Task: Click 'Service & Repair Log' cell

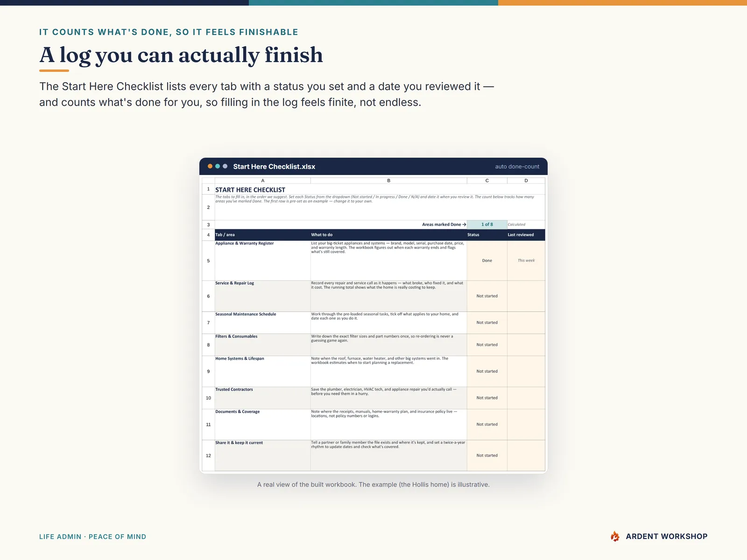Action: click(263, 296)
